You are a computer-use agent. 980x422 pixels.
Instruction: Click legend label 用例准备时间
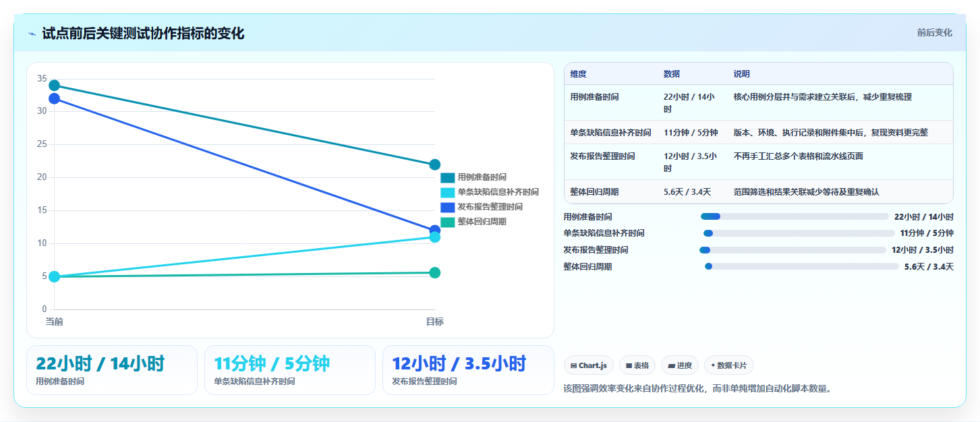(x=482, y=177)
